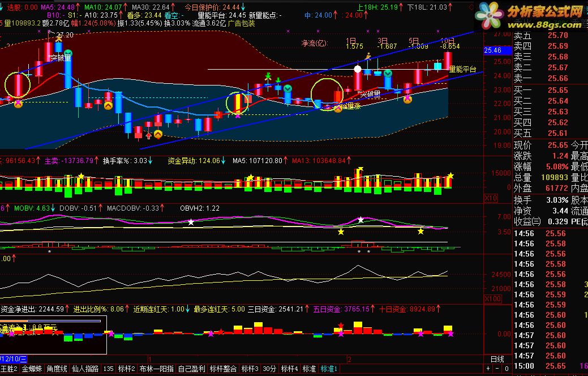
Task: Click the minus zoom button
Action: (x=497, y=369)
